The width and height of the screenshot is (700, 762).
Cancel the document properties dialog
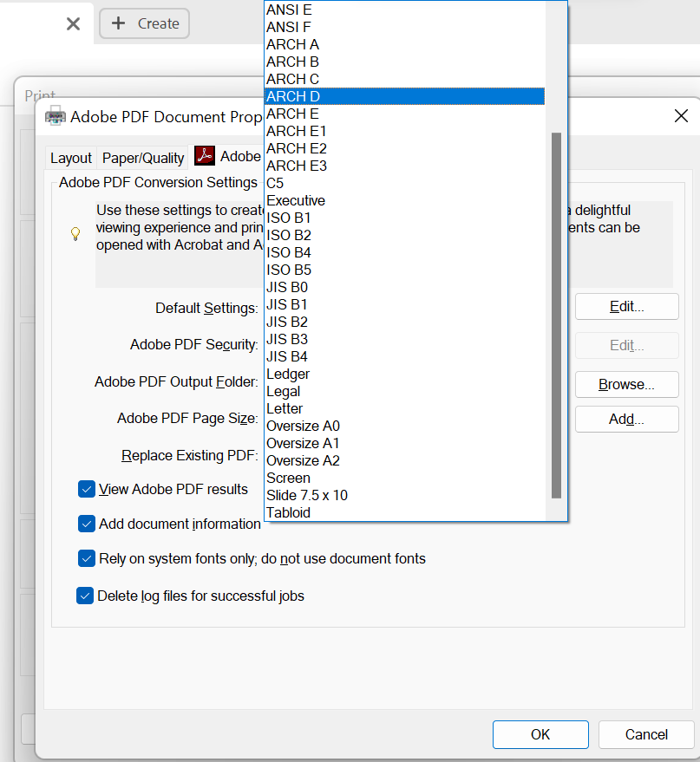(646, 734)
